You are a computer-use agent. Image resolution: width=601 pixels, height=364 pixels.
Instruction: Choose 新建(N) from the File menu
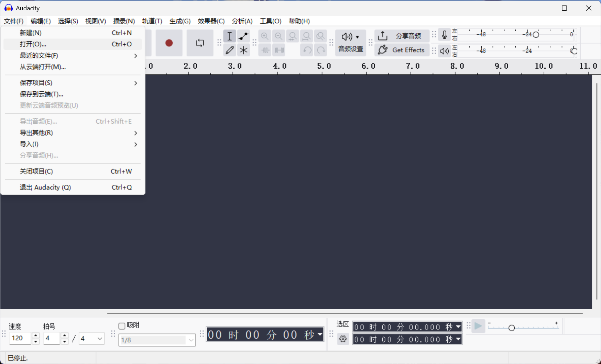73,33
